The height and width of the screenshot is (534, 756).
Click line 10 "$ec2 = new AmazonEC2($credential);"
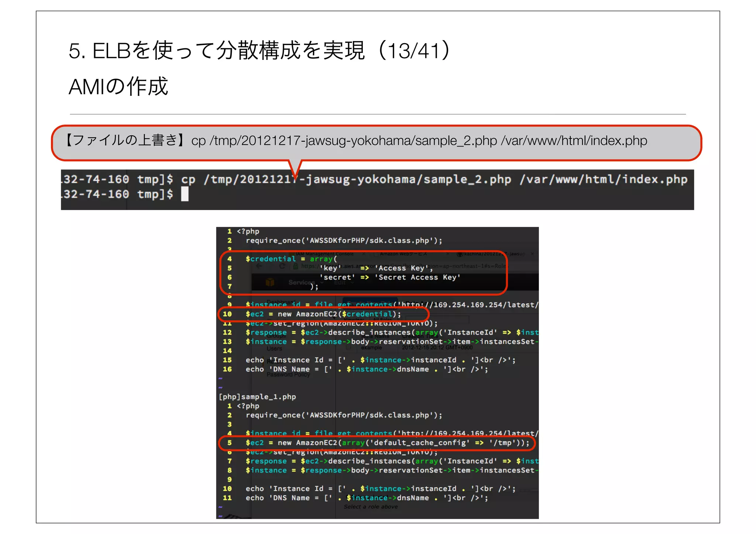click(323, 314)
